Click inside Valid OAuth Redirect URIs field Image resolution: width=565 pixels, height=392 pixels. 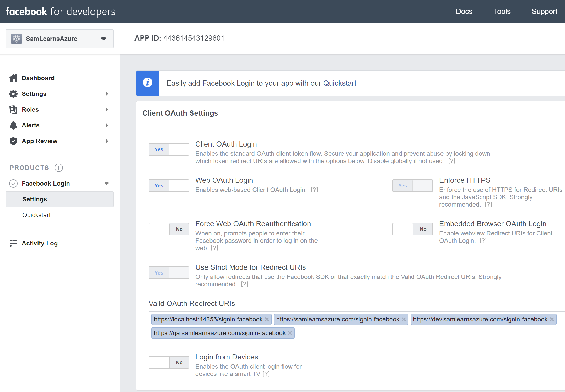[x=419, y=333]
